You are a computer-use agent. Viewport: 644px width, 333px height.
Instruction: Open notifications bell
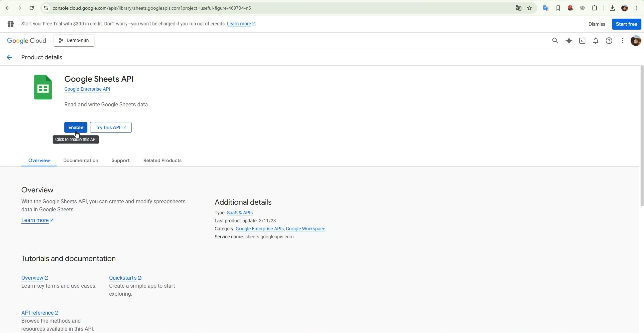[596, 41]
